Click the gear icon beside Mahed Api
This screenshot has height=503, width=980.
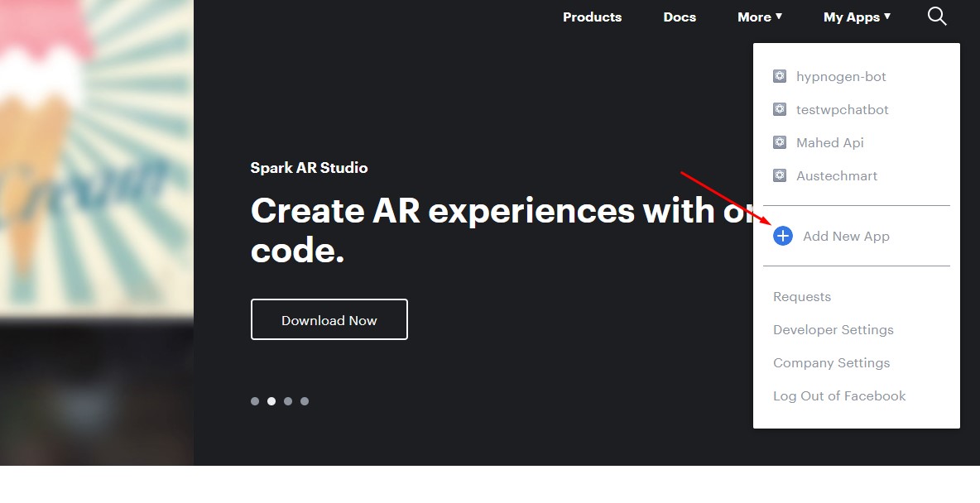coord(780,142)
